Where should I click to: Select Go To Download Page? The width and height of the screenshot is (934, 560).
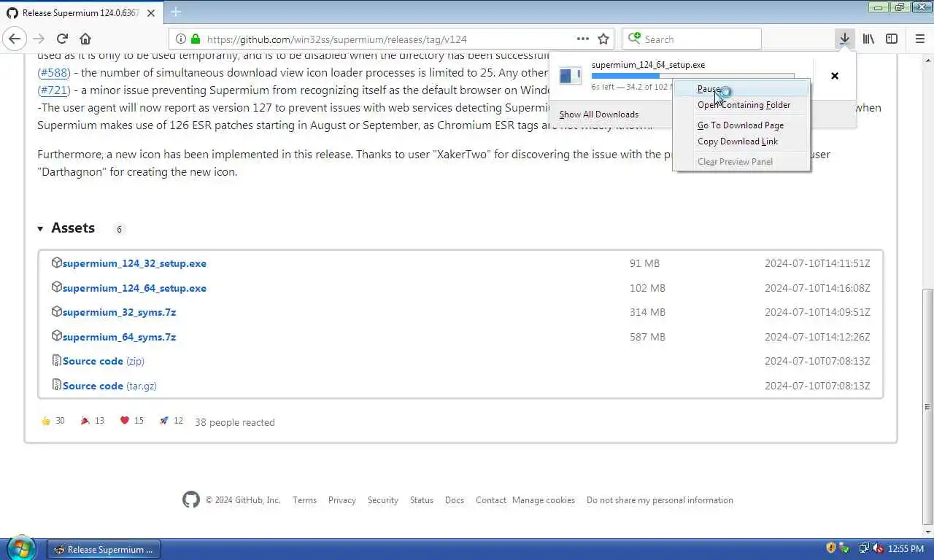point(741,125)
